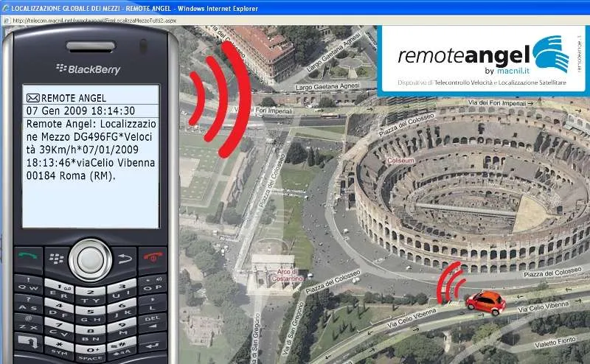Click the SPACE key on the phone keypad
Viewport: 590px width, 364px height.
tap(90, 354)
